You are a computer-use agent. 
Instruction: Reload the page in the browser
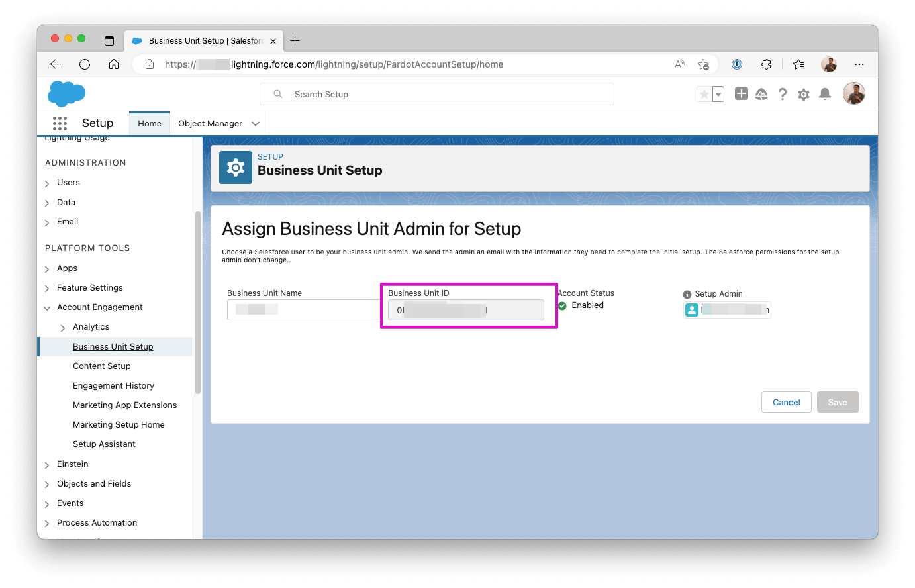pos(85,64)
